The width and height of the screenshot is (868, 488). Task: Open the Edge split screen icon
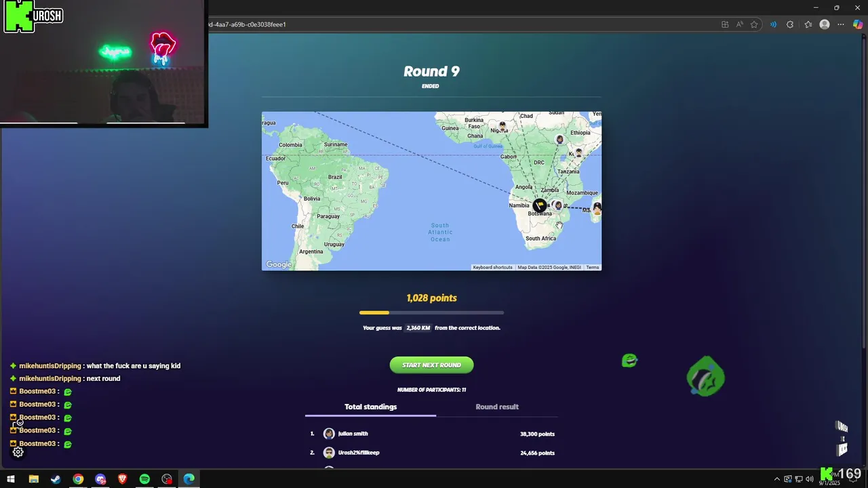[725, 24]
